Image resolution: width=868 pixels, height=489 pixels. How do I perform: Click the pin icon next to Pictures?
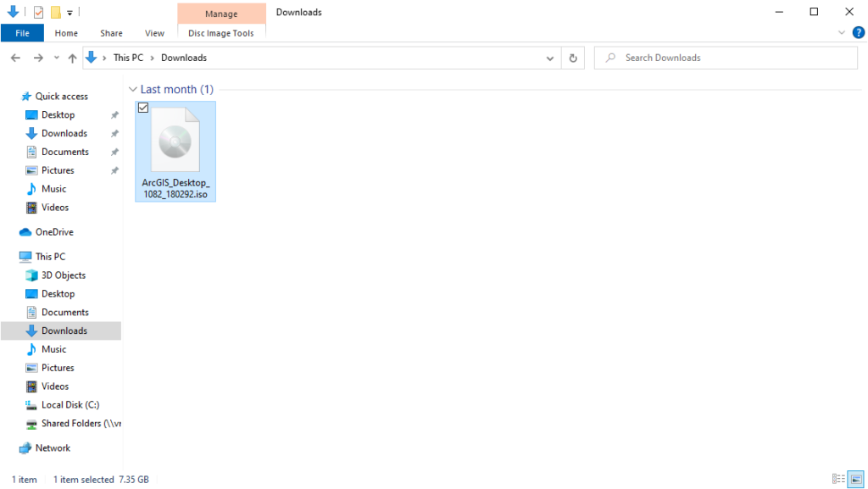point(114,170)
